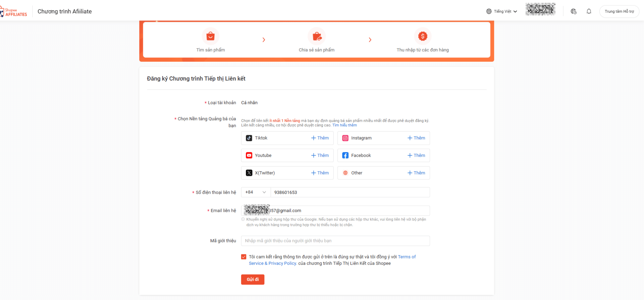Screen dimensions: 644x300
Task: Click the Thu nhập dollar coin icon
Action: point(423,36)
